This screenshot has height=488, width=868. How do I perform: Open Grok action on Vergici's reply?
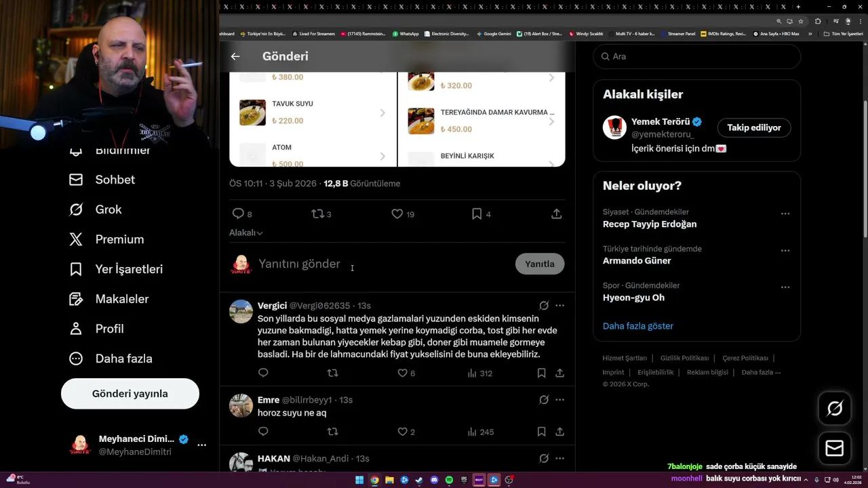click(544, 306)
